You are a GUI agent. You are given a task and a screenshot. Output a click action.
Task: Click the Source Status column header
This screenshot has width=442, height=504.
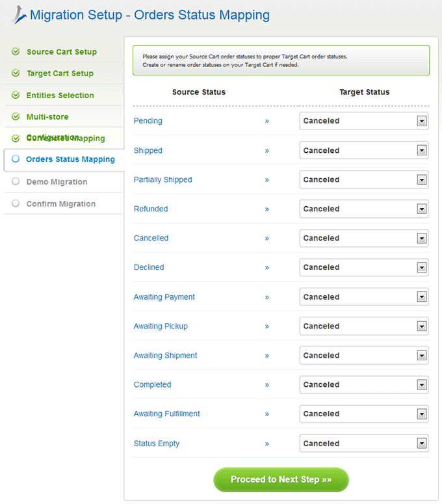point(199,92)
